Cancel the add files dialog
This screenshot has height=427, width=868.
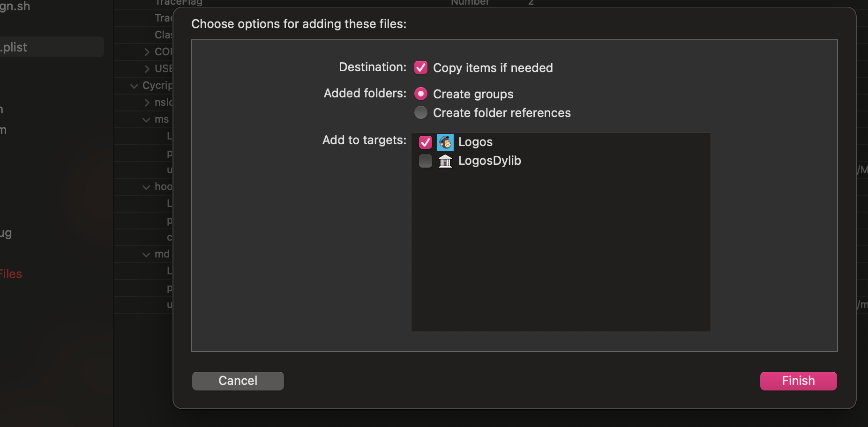238,381
